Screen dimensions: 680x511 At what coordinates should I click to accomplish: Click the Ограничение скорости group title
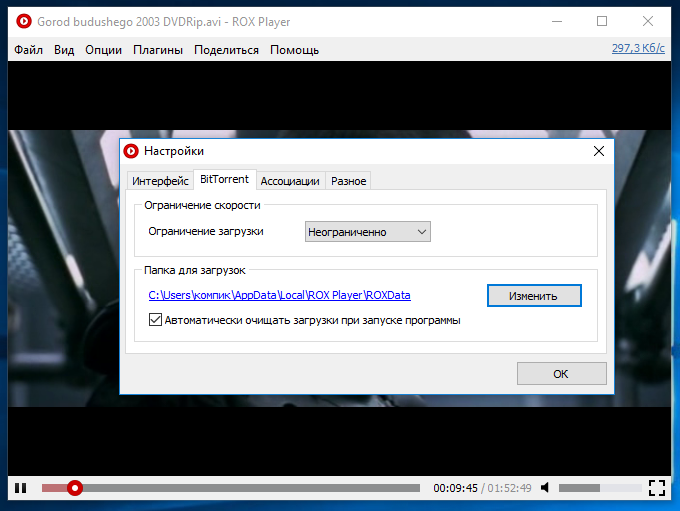click(202, 205)
